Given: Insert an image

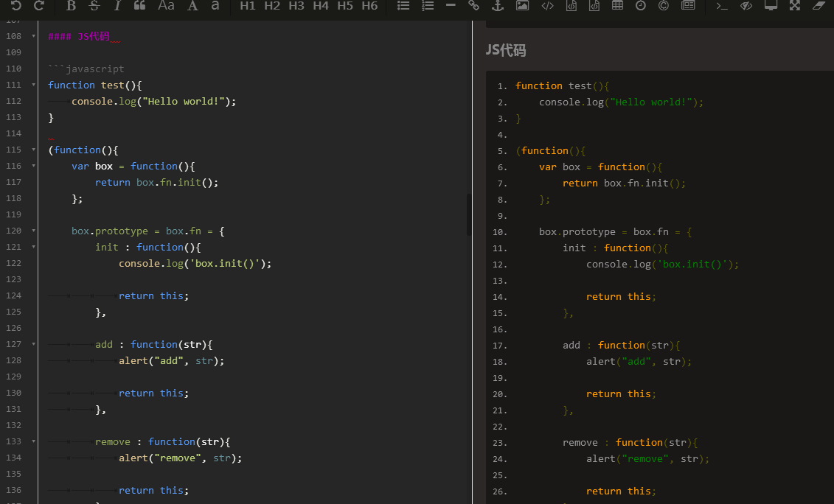Looking at the screenshot, I should [522, 5].
